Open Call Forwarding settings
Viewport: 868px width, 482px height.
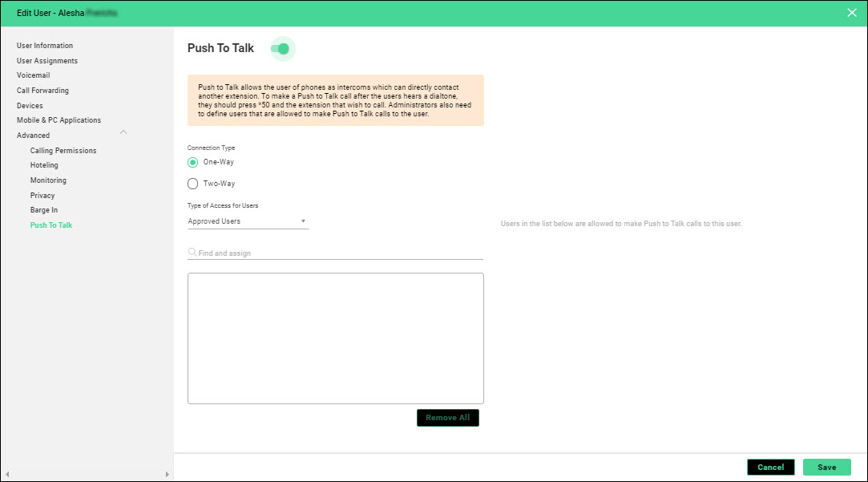point(42,91)
